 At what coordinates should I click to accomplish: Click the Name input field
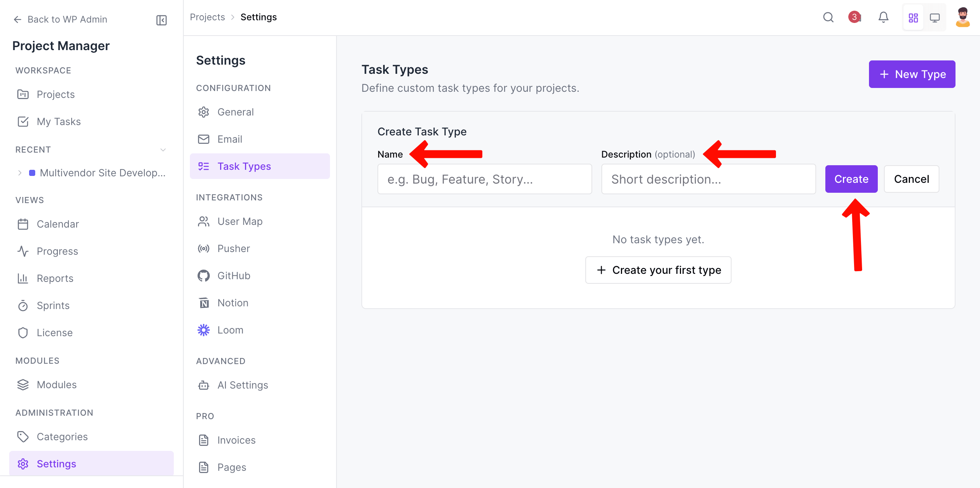[484, 179]
